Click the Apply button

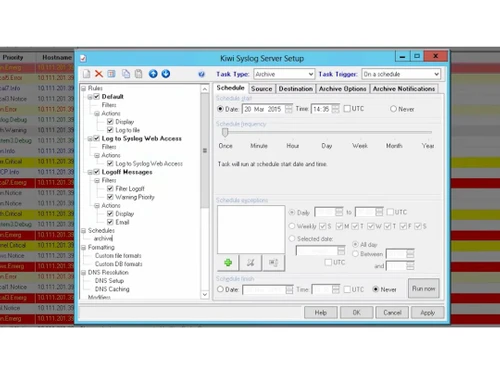tap(428, 313)
